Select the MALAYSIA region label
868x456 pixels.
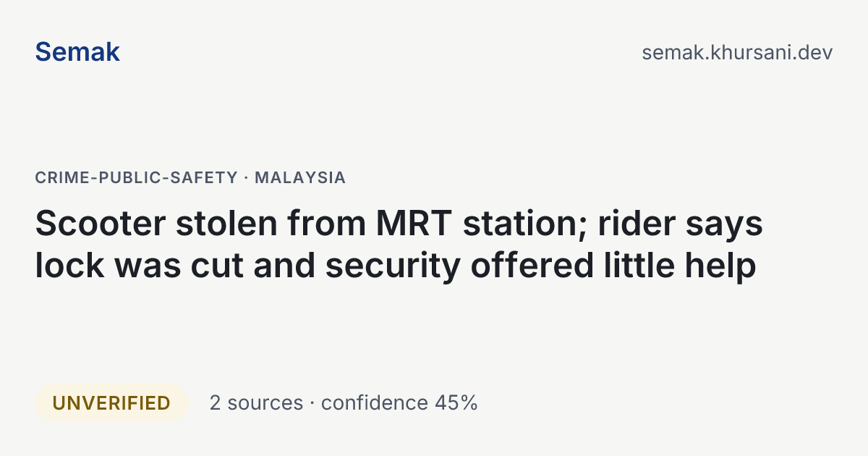(x=300, y=177)
